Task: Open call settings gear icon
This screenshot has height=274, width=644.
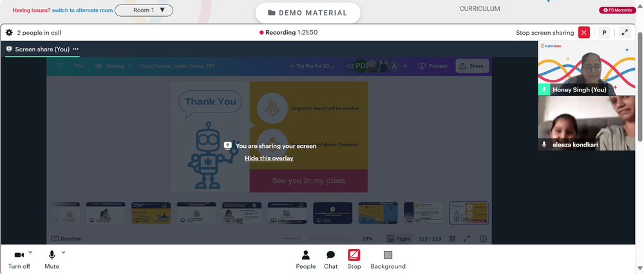Action: (x=9, y=32)
